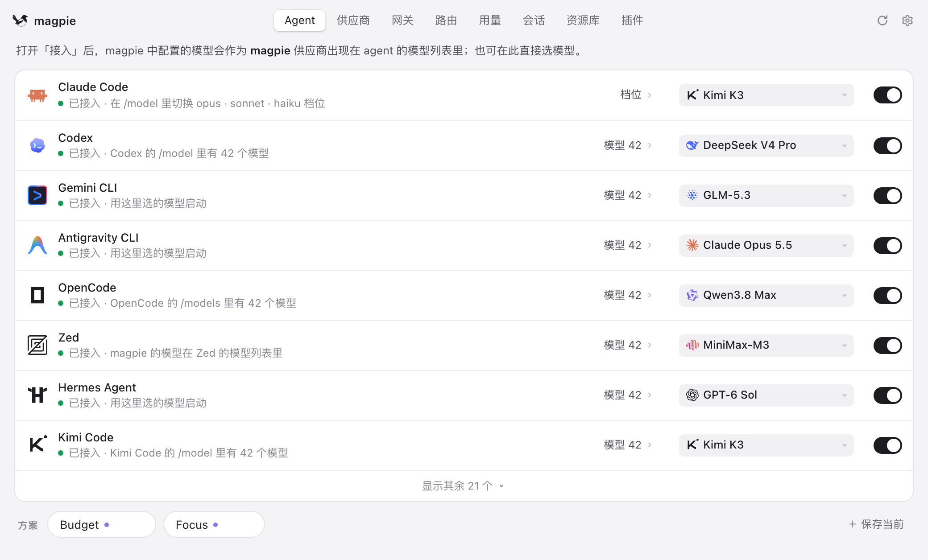Screen dimensions: 928x560
Task: Click the magpie bird logo icon
Action: click(20, 21)
